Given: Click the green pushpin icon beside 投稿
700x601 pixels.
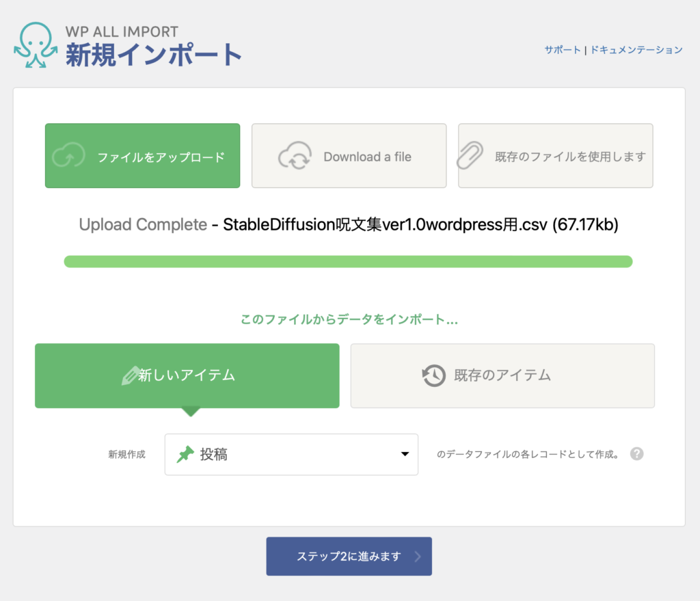Looking at the screenshot, I should [185, 454].
